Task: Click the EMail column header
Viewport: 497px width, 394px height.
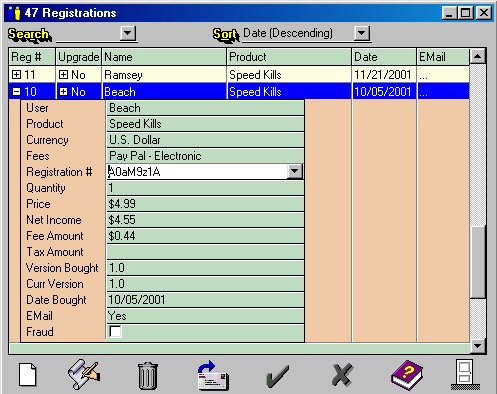Action: tap(443, 57)
